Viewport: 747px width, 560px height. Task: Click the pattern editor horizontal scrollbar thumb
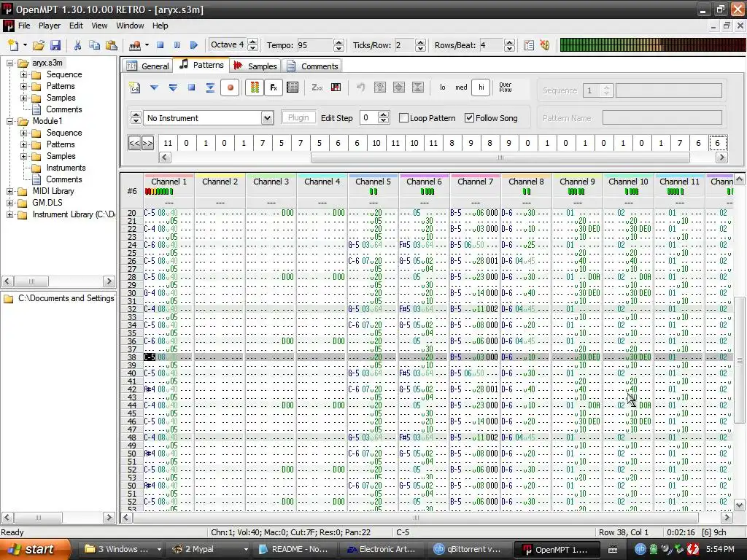[x=416, y=518]
